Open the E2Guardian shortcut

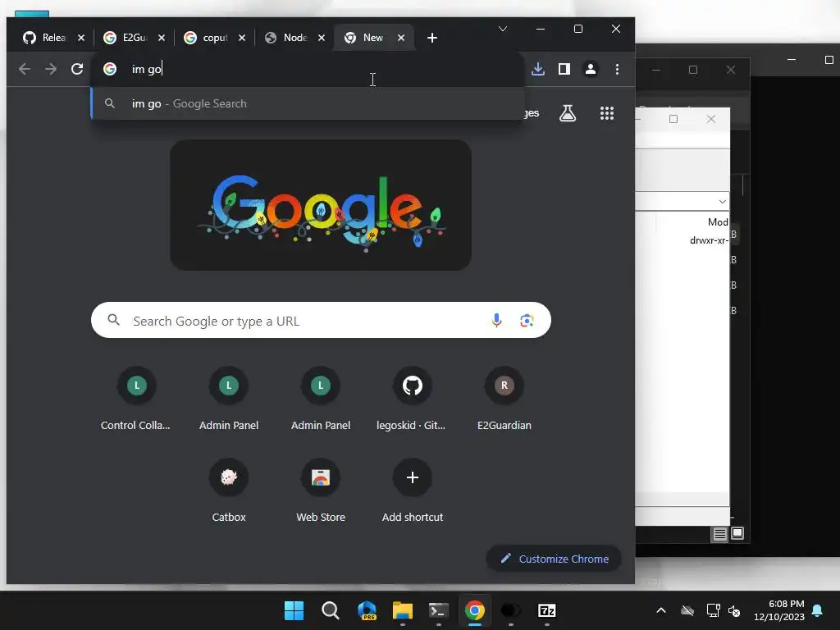coord(504,399)
